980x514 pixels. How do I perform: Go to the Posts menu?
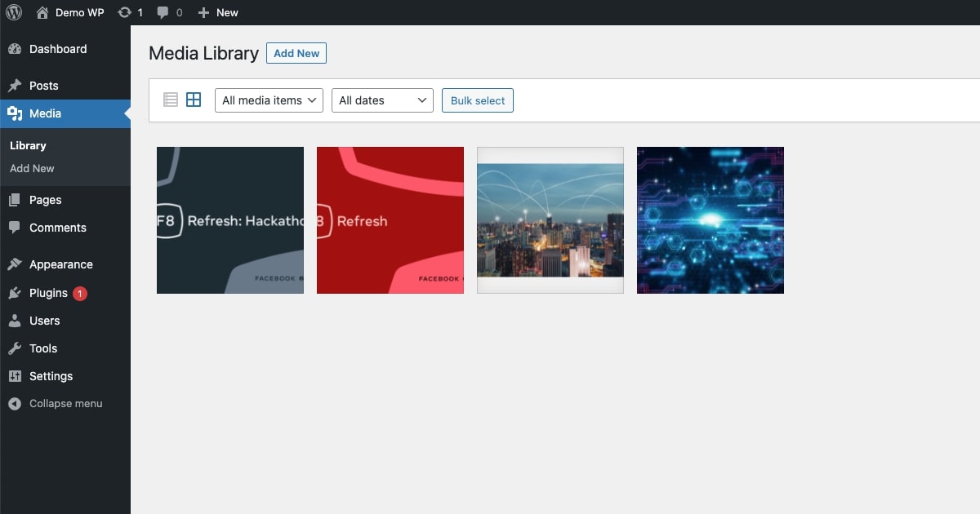pyautogui.click(x=43, y=86)
